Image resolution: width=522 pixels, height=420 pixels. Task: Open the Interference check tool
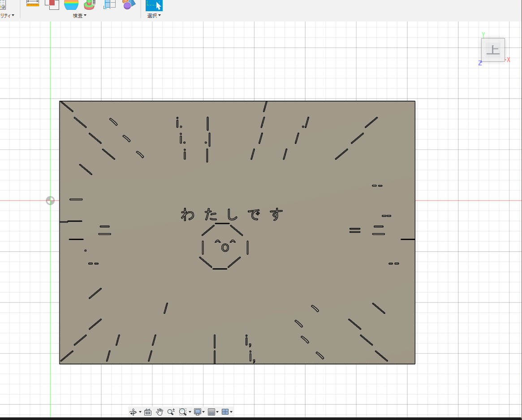point(52,4)
